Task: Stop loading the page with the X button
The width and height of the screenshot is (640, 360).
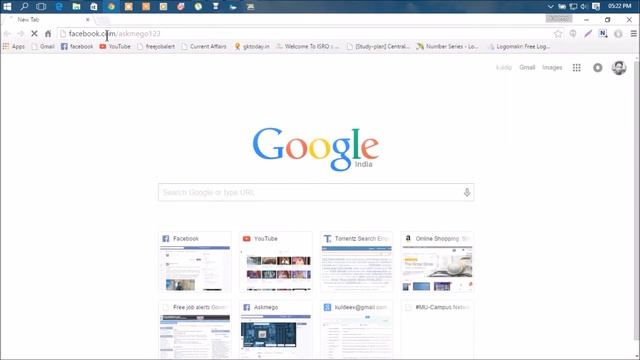Action: 34,33
